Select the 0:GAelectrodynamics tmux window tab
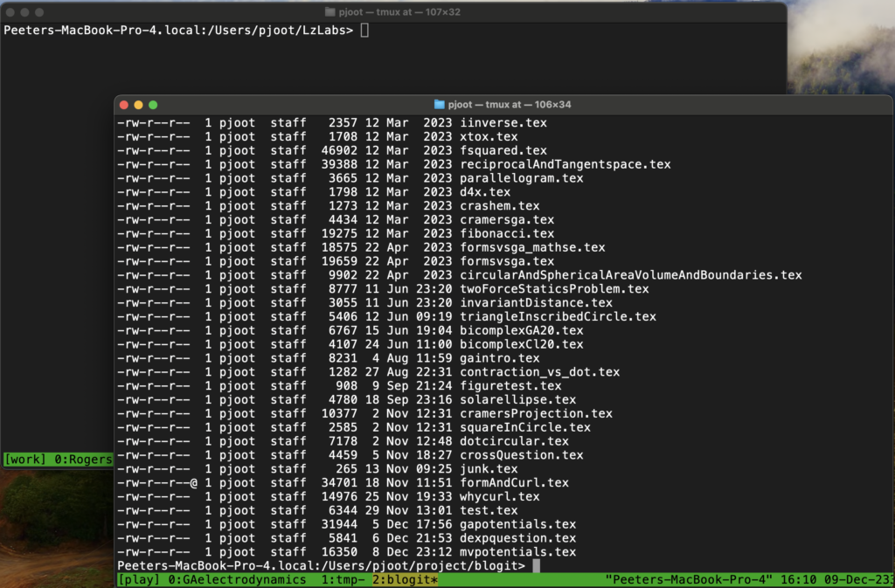The width and height of the screenshot is (895, 588). click(237, 580)
